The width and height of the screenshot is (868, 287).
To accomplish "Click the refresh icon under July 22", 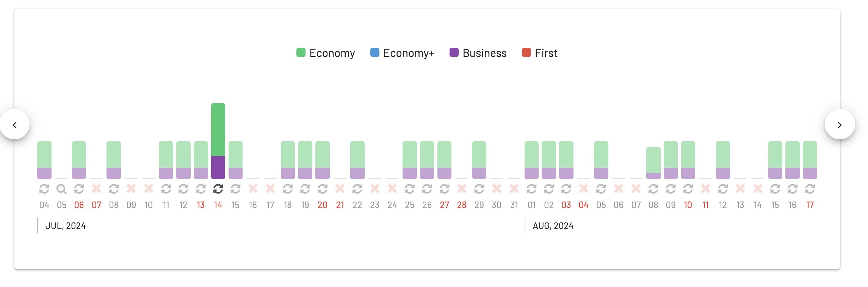I will pos(357,188).
